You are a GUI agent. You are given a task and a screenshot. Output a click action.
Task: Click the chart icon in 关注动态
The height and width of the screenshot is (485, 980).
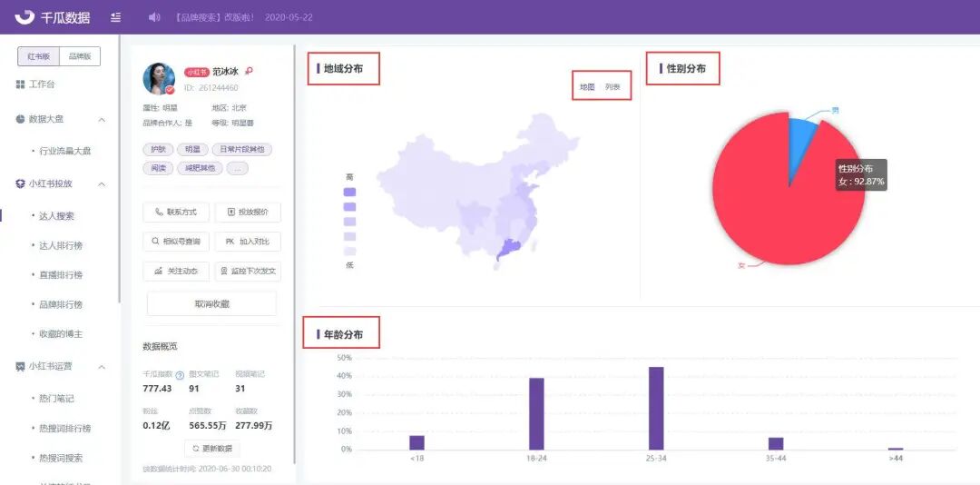pos(158,271)
